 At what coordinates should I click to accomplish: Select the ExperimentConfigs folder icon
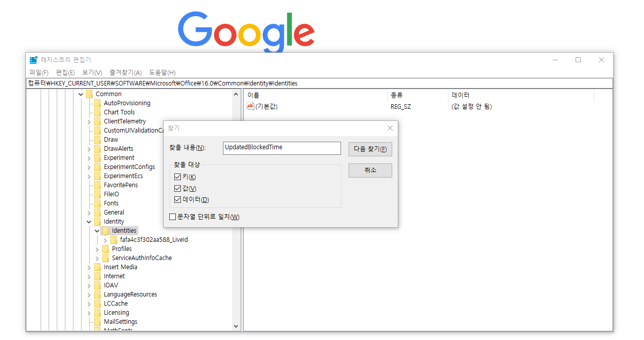97,167
